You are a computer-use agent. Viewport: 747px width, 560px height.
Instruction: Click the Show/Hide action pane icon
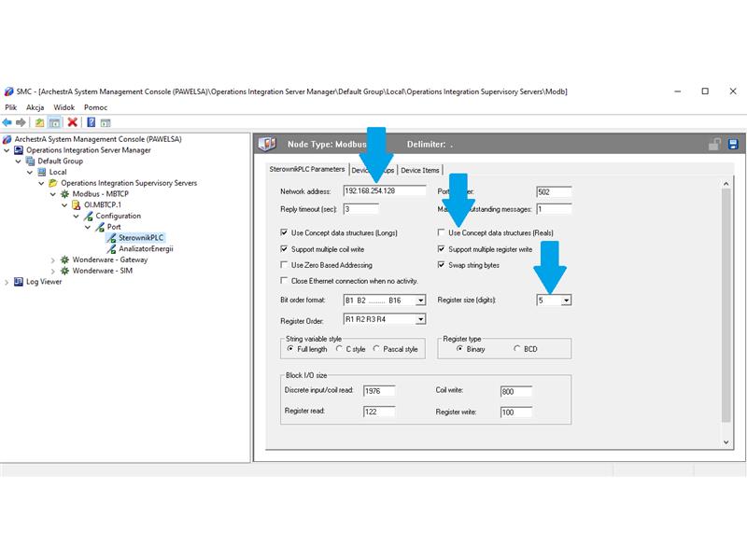click(106, 123)
